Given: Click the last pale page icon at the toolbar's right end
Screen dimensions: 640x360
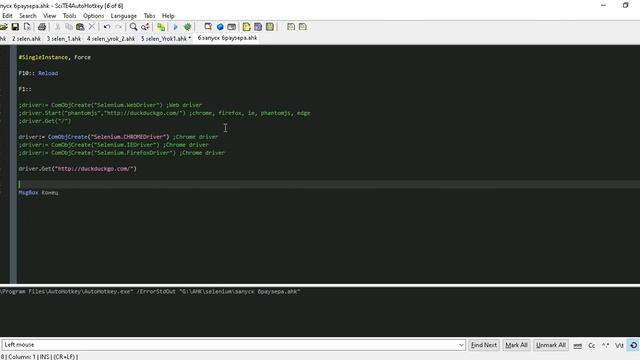Looking at the screenshot, I should [302, 27].
